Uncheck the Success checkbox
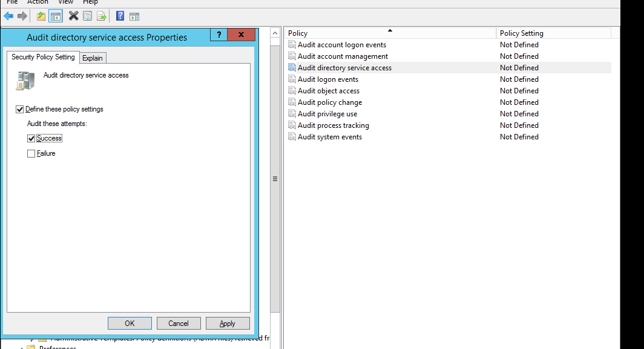This screenshot has height=349, width=644. 31,139
